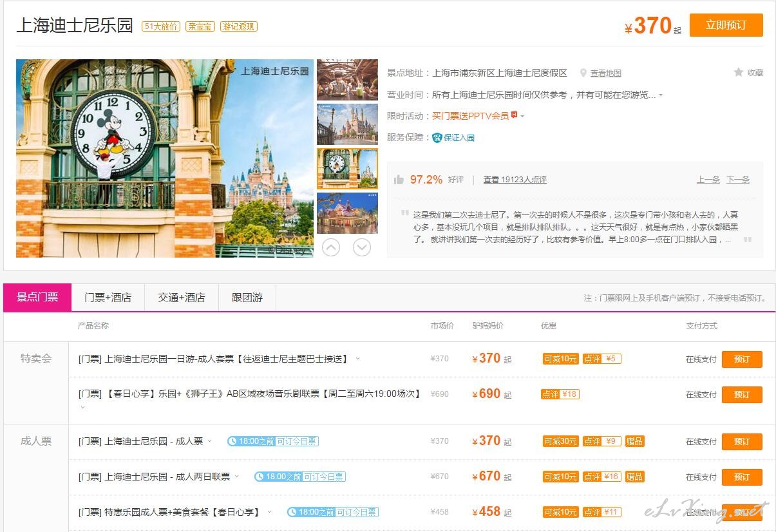This screenshot has height=532, width=776.
Task: Select the restaurant interior thumbnail
Action: (347, 80)
